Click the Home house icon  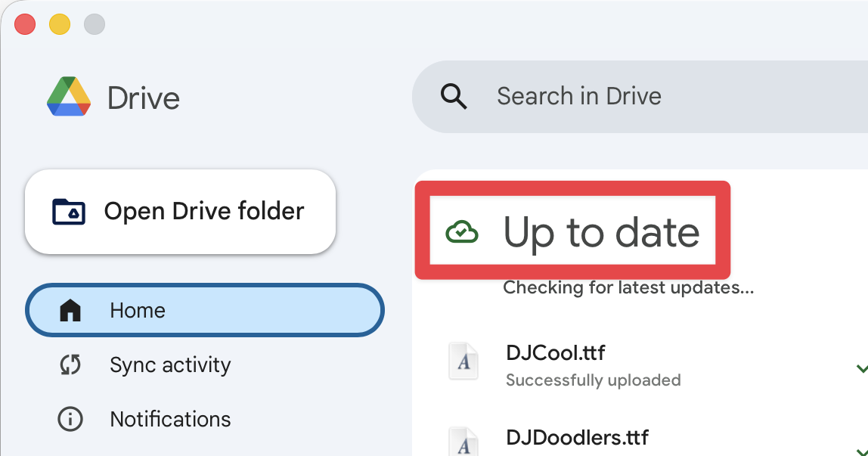click(70, 310)
